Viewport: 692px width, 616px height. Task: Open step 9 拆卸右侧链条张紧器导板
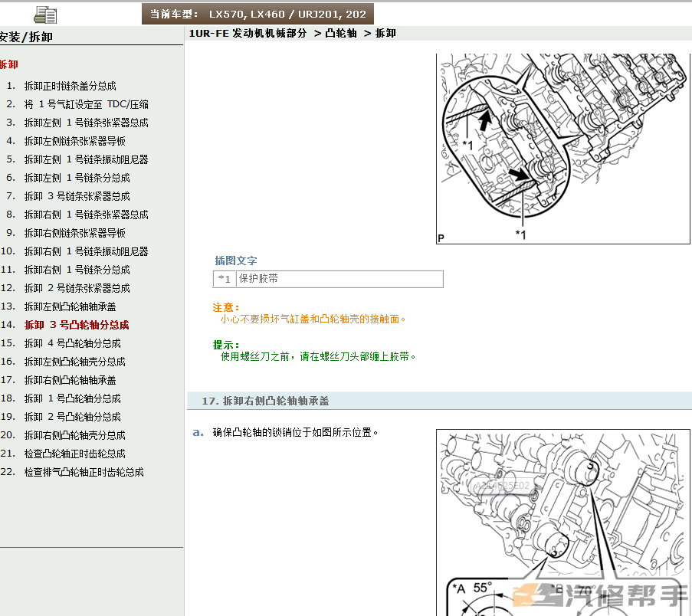click(x=74, y=233)
